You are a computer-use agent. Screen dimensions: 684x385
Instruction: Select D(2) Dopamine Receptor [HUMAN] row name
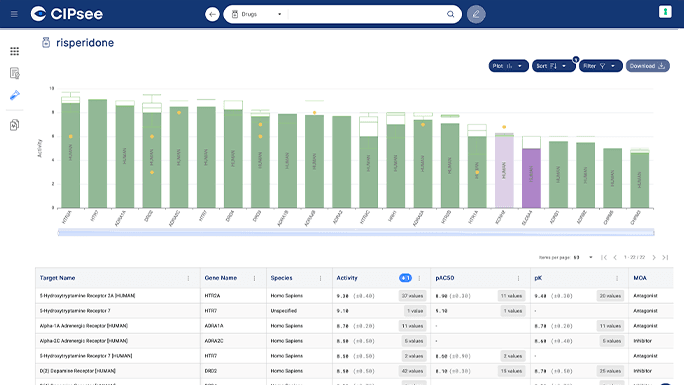(78, 371)
